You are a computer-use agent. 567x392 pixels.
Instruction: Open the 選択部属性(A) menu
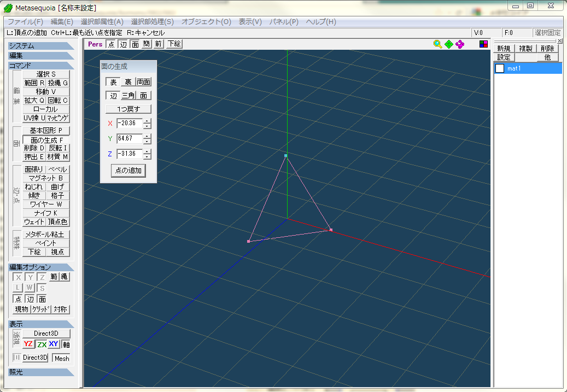tap(102, 22)
